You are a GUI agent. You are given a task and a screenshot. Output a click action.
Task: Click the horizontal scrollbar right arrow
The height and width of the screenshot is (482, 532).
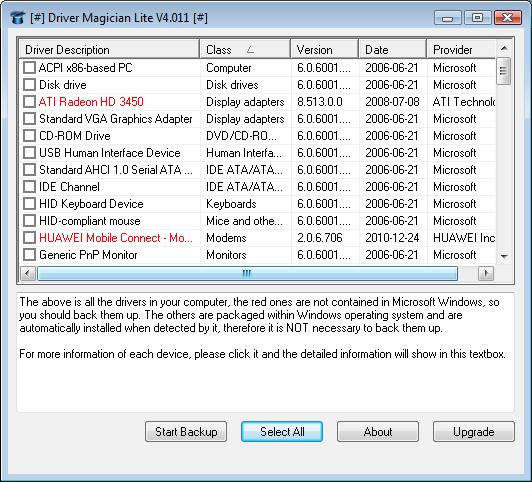pos(486,273)
